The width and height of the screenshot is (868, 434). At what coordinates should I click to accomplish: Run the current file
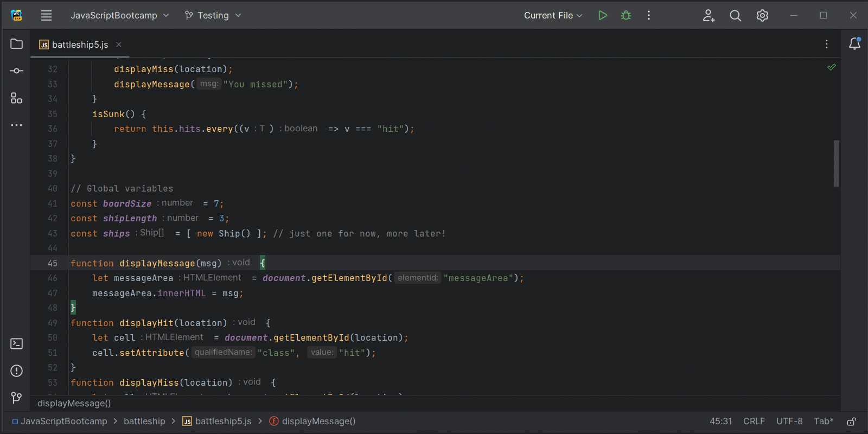(x=602, y=15)
